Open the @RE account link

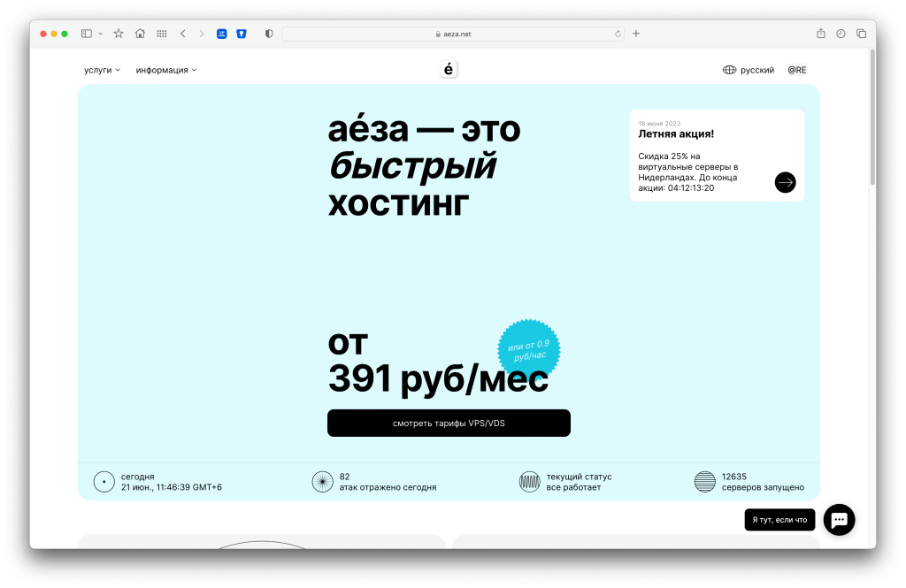pyautogui.click(x=797, y=70)
